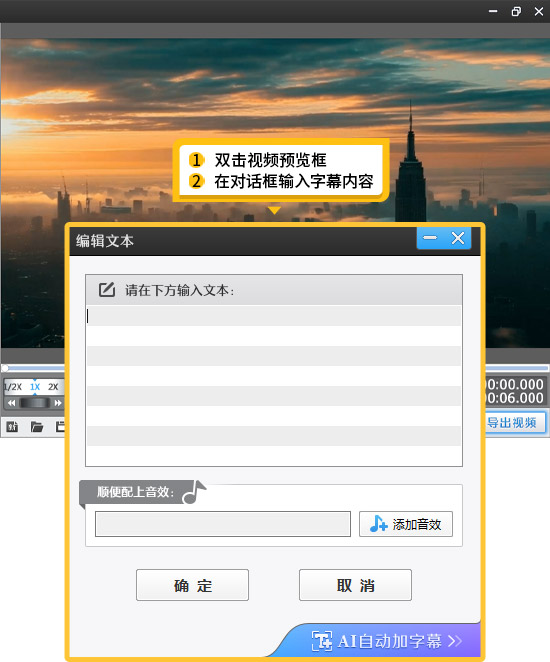The width and height of the screenshot is (550, 662).
Task: Click inside the subtitle text input area
Action: (x=274, y=385)
